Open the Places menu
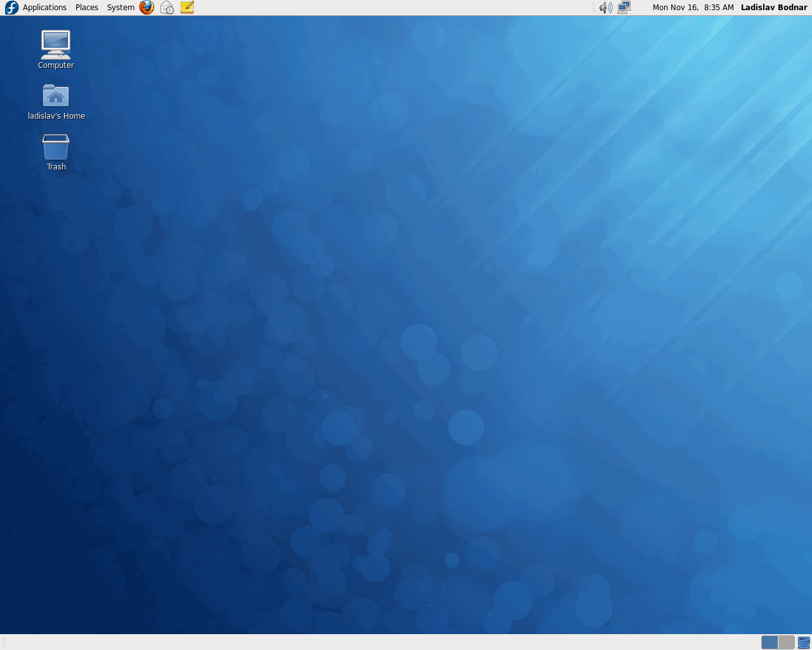The width and height of the screenshot is (812, 650). tap(87, 8)
